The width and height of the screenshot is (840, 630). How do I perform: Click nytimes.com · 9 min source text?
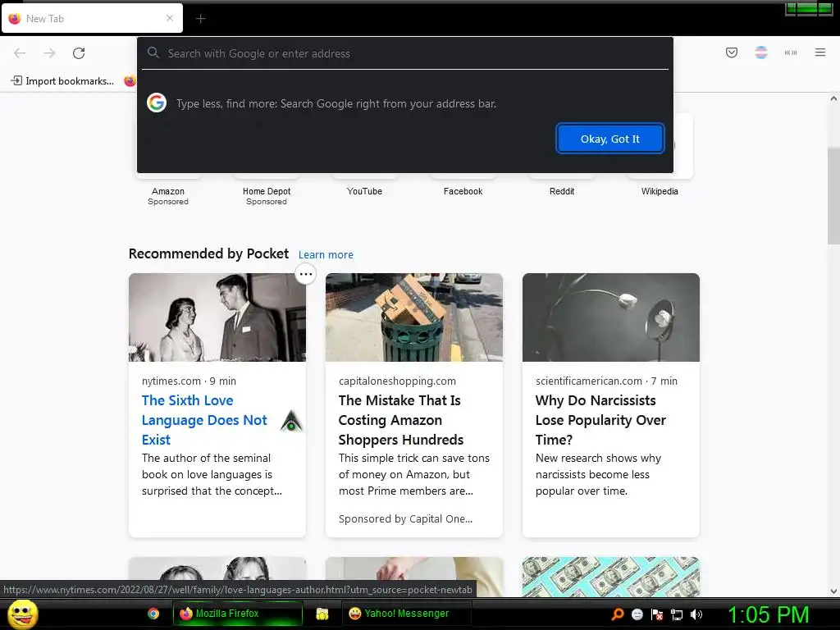189,381
